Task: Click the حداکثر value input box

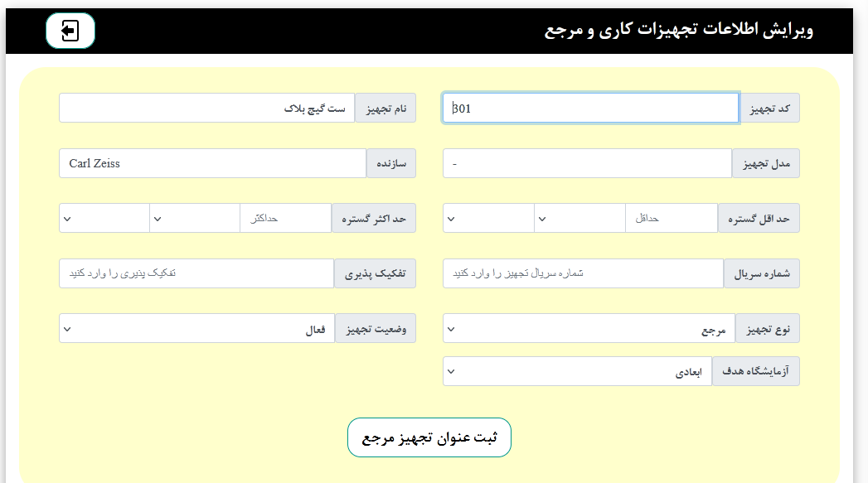Action: (286, 217)
